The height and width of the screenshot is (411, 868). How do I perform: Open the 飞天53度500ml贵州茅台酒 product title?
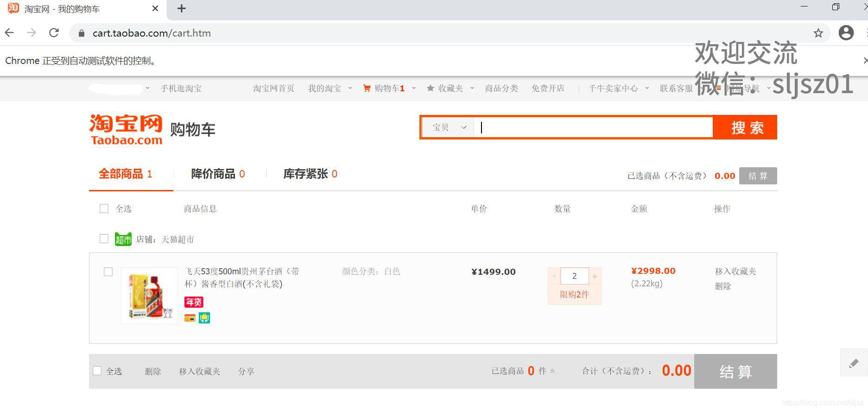[242, 278]
